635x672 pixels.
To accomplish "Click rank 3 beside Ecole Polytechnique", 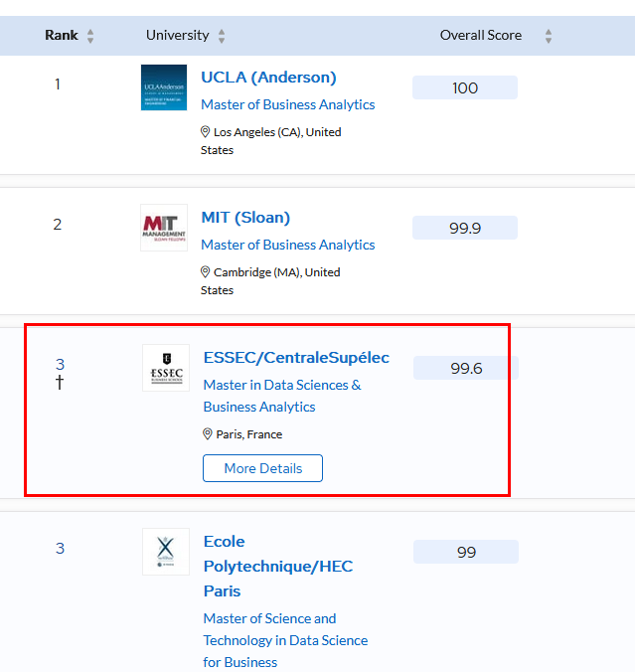I will click(60, 549).
